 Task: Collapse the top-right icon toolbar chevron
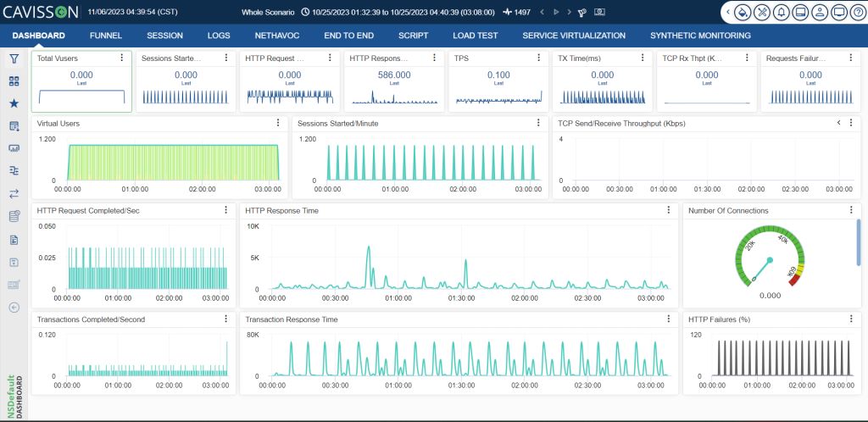(x=728, y=12)
